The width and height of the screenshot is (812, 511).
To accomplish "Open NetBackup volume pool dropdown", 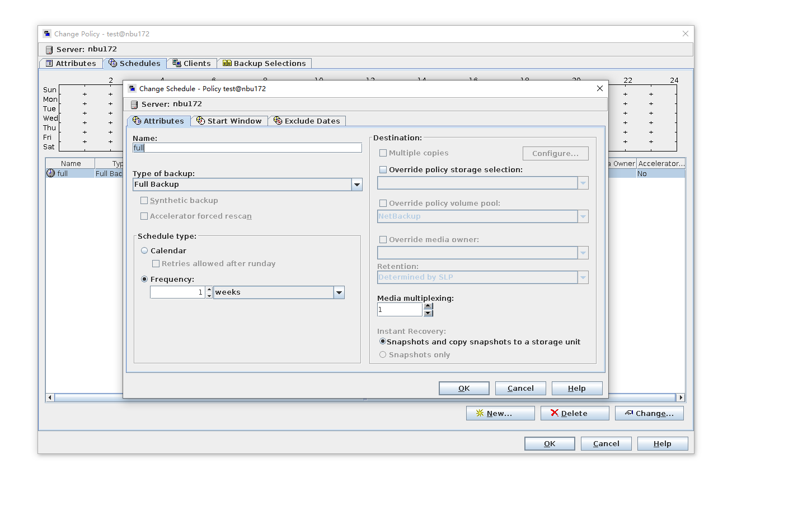I will [583, 216].
